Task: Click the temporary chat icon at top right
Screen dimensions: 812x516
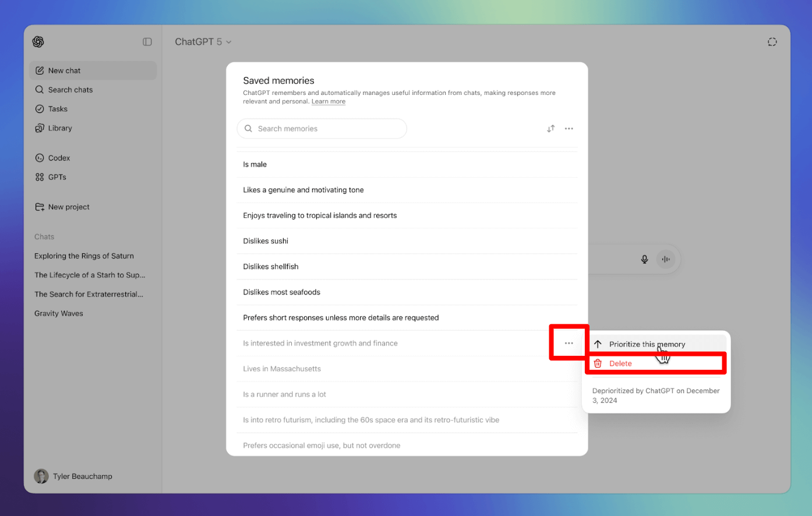Action: coord(772,42)
